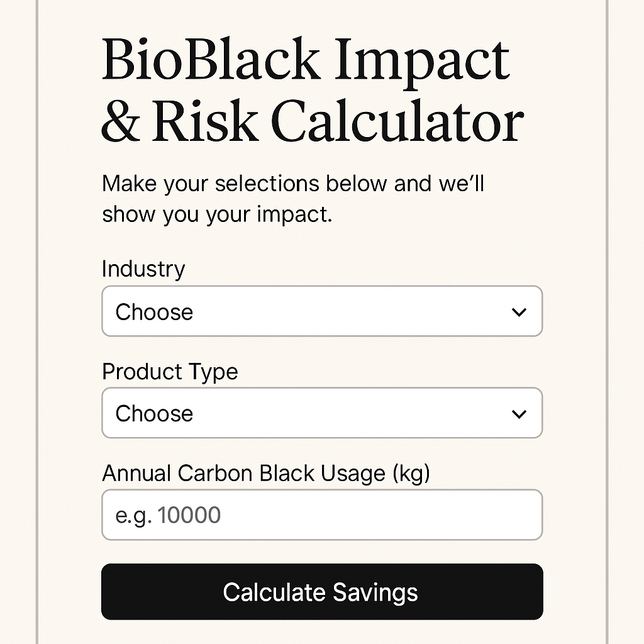Click the Product Type field label
Viewport: 644px width, 644px height.
[x=170, y=372]
